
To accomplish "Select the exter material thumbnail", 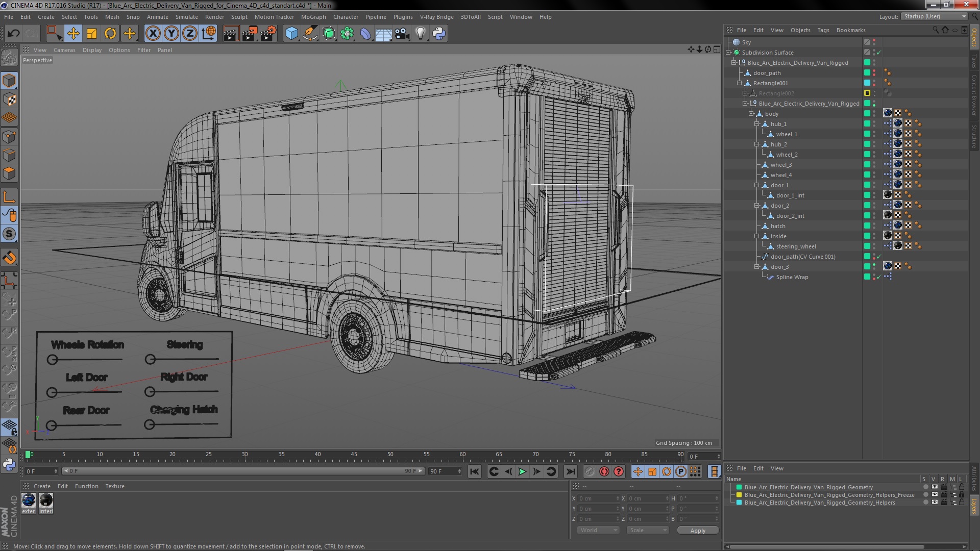I will click(x=29, y=500).
